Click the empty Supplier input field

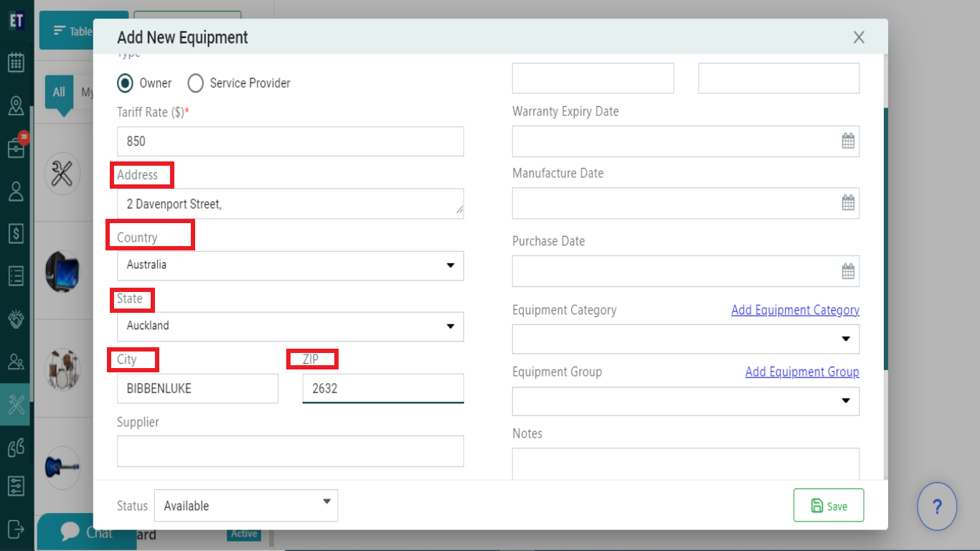pos(291,451)
